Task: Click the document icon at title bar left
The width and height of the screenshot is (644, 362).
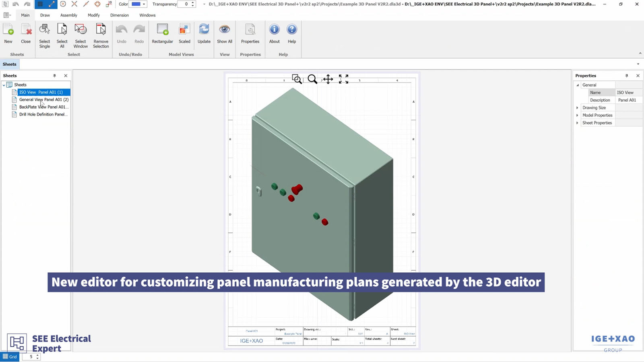Action: pos(5,4)
